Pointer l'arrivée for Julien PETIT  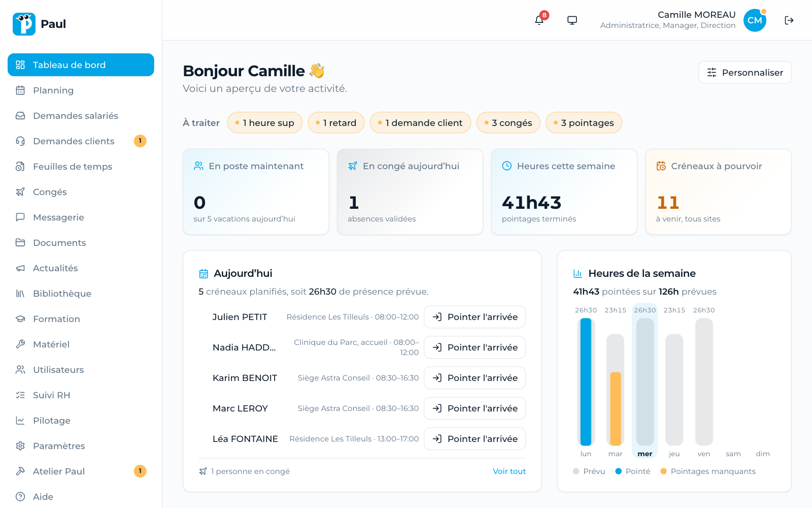click(x=475, y=317)
